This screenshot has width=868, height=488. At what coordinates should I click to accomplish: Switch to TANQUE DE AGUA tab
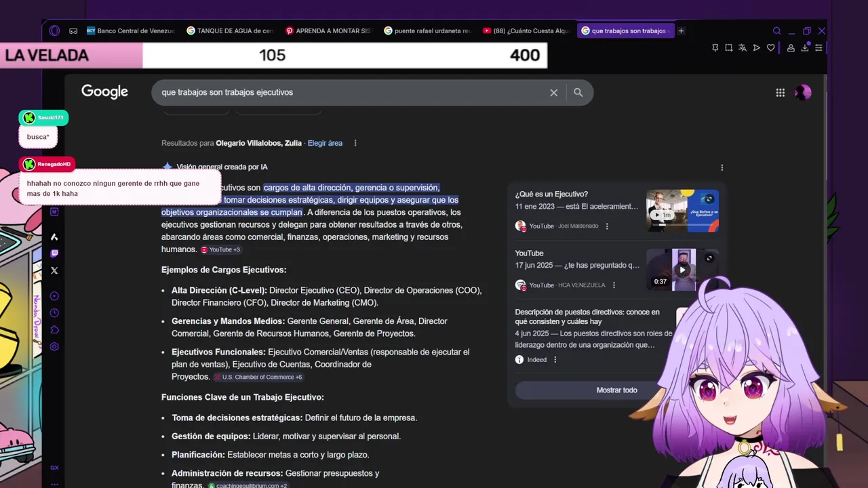click(x=230, y=30)
